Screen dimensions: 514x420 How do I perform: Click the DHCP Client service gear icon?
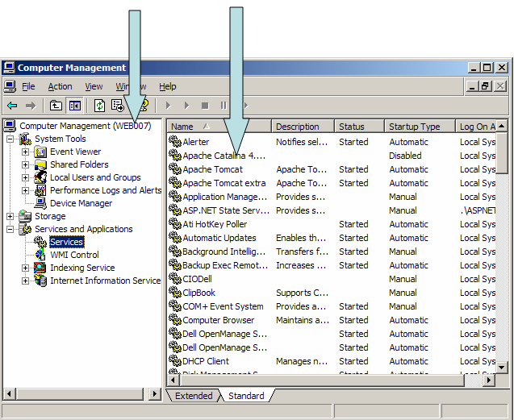[x=175, y=360]
